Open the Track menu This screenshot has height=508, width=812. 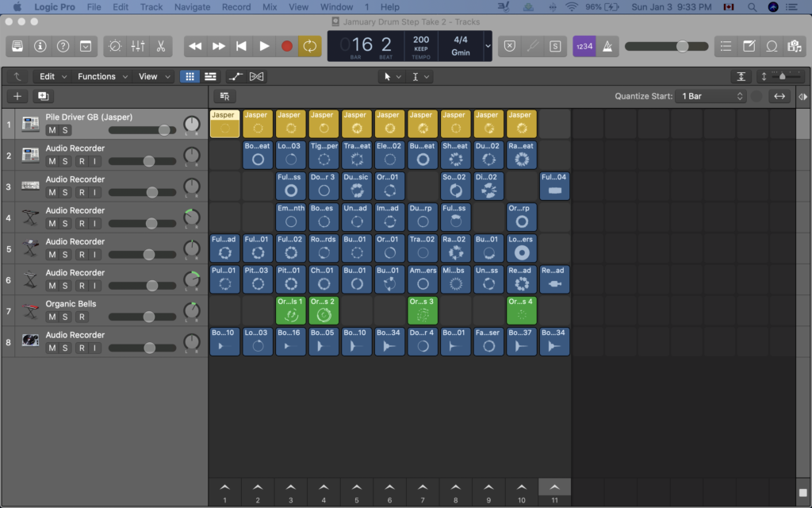(x=151, y=6)
